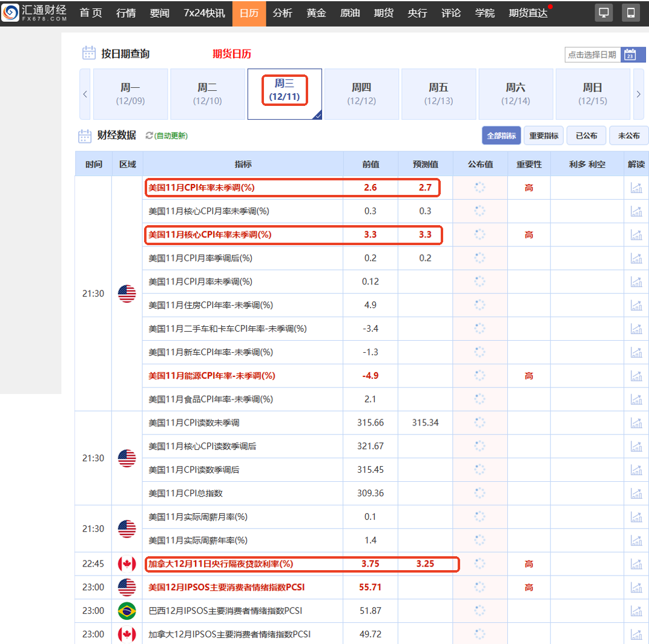The image size is (649, 644).
Task: Show only 未公布 data
Action: 628,136
